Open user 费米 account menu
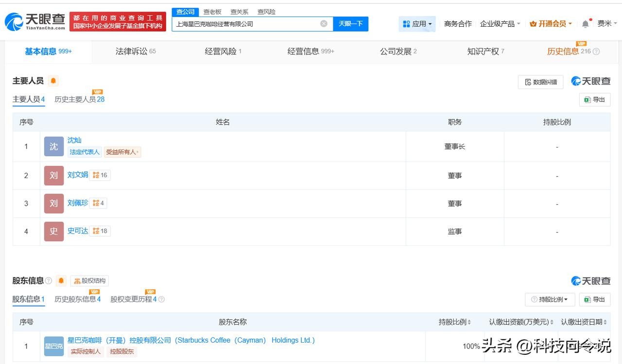 pyautogui.click(x=607, y=24)
